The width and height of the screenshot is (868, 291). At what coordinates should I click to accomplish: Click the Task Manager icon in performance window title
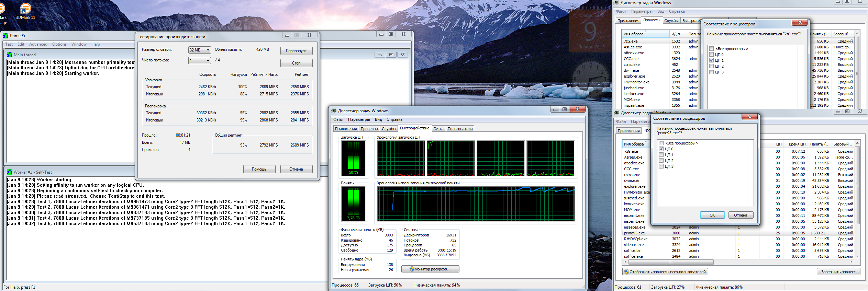[x=334, y=111]
